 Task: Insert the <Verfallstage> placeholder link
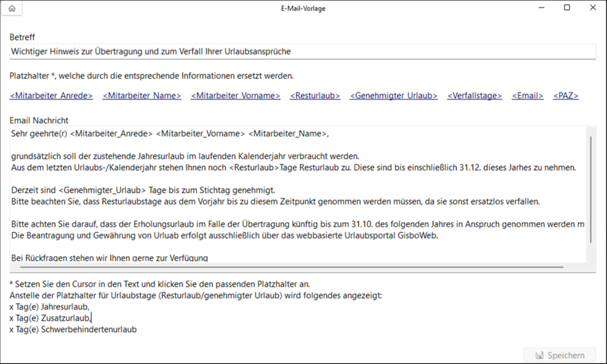click(x=474, y=96)
